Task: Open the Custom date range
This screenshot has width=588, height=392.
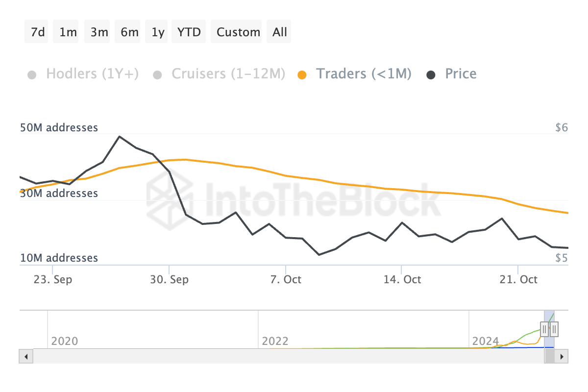Action: pos(238,32)
